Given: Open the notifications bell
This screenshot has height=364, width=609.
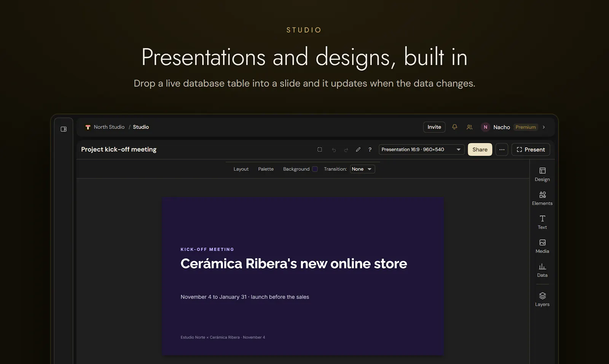Looking at the screenshot, I should (x=454, y=127).
